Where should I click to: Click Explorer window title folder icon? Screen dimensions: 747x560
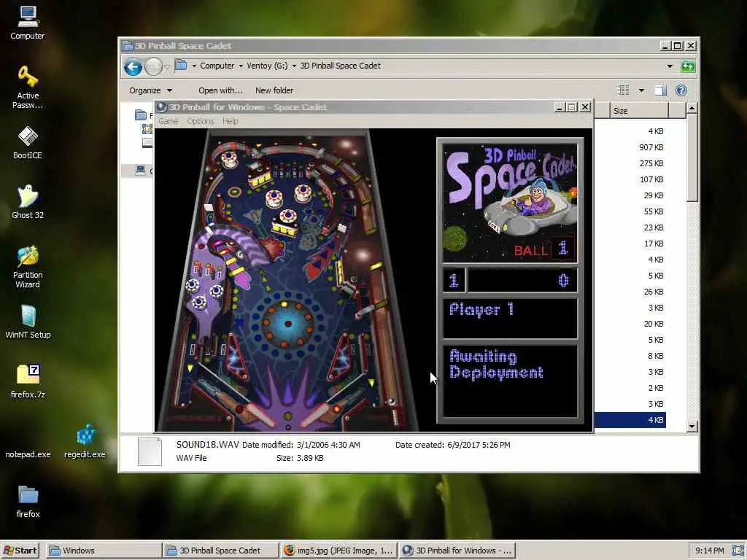[x=127, y=46]
